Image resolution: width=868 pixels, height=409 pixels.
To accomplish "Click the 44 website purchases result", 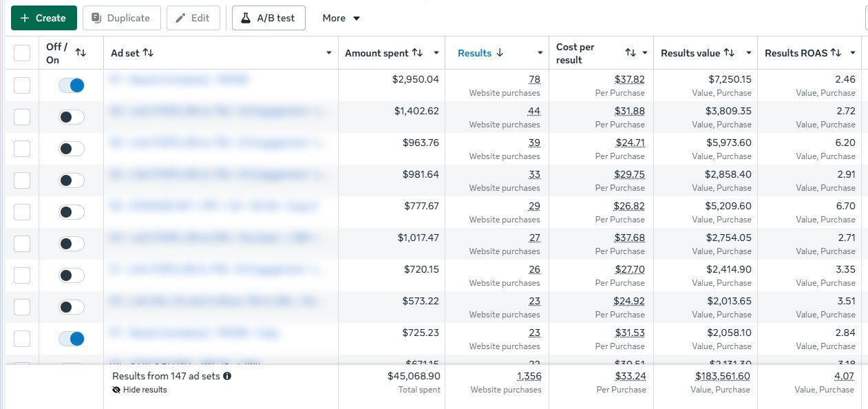I will pos(534,112).
